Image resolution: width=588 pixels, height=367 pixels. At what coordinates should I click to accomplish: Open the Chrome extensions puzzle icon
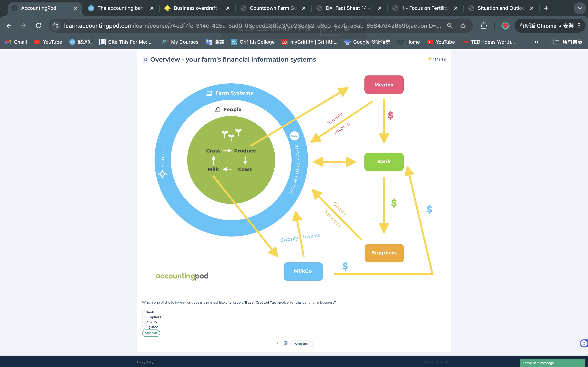point(483,26)
